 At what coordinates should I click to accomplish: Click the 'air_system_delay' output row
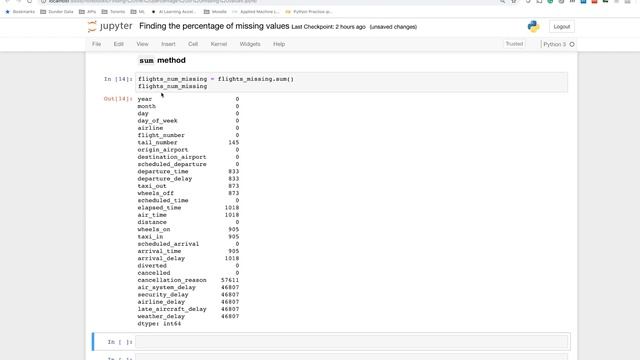[188, 288]
